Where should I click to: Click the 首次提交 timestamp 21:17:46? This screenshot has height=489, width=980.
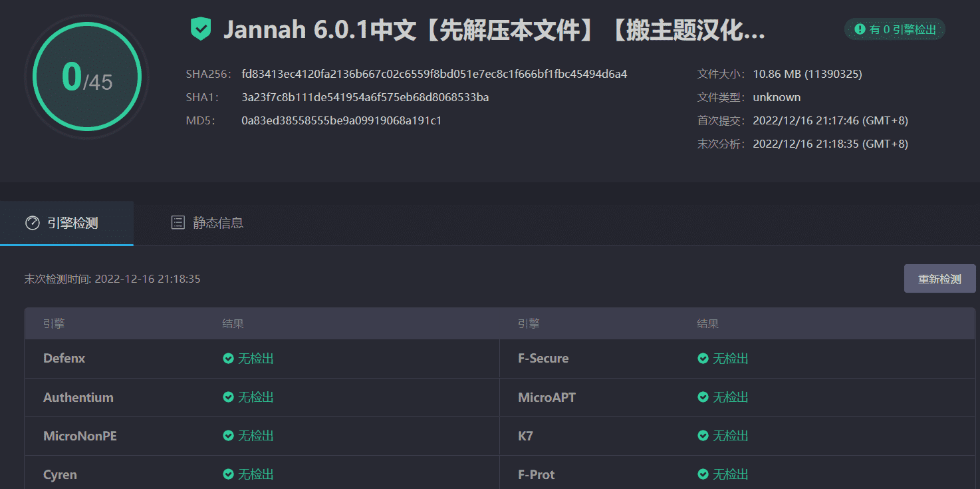click(x=830, y=120)
